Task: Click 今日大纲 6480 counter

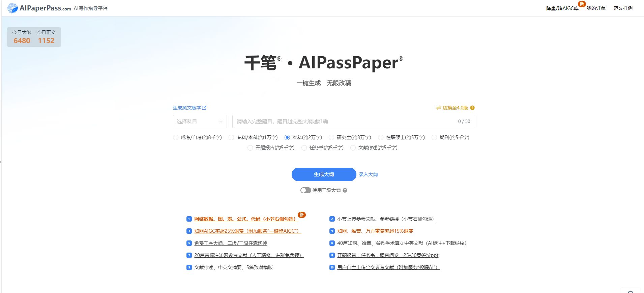Action: tap(22, 37)
